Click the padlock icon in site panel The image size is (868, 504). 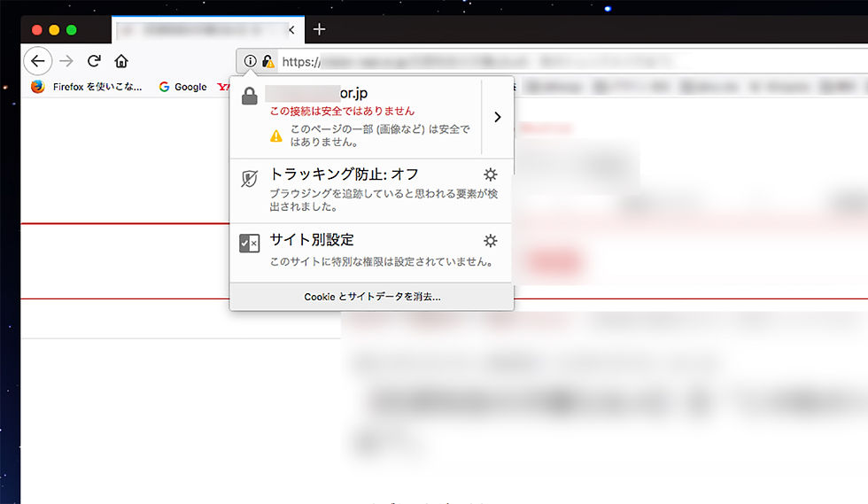point(250,96)
